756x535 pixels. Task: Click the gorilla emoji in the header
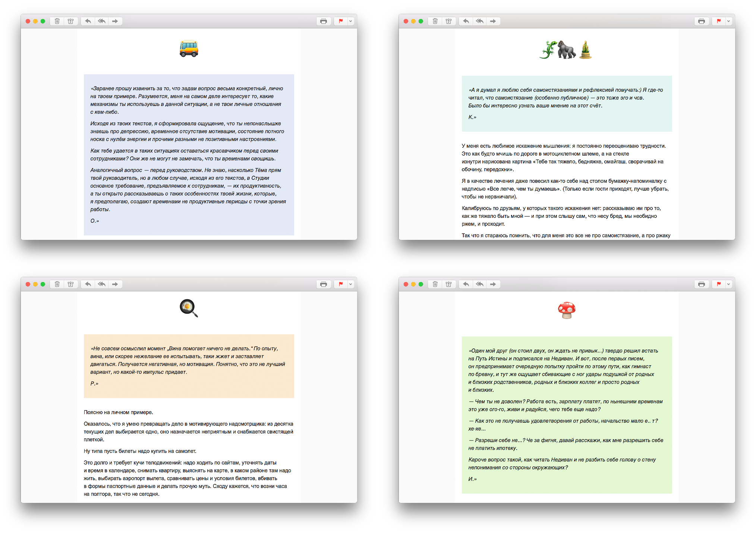pos(567,50)
